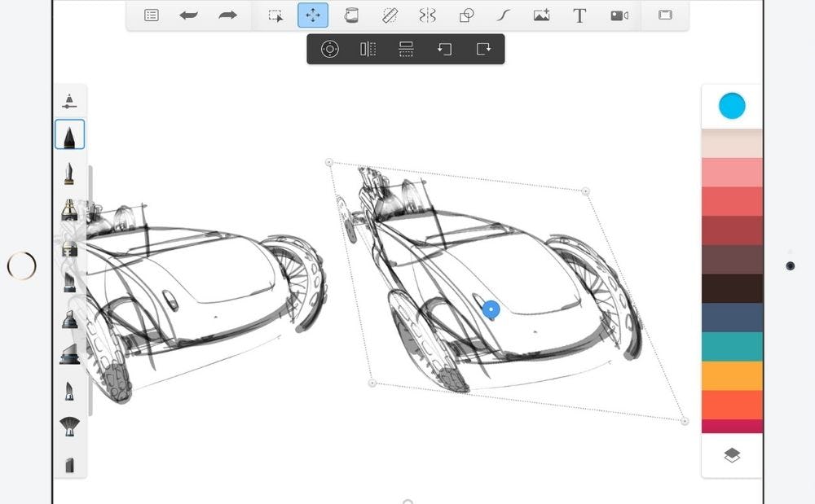This screenshot has width=815, height=504.
Task: Toggle the active Transform tool
Action: [x=313, y=15]
